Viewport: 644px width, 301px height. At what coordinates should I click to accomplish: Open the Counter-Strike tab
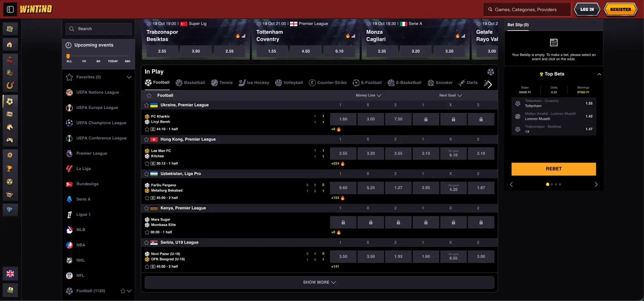point(328,83)
